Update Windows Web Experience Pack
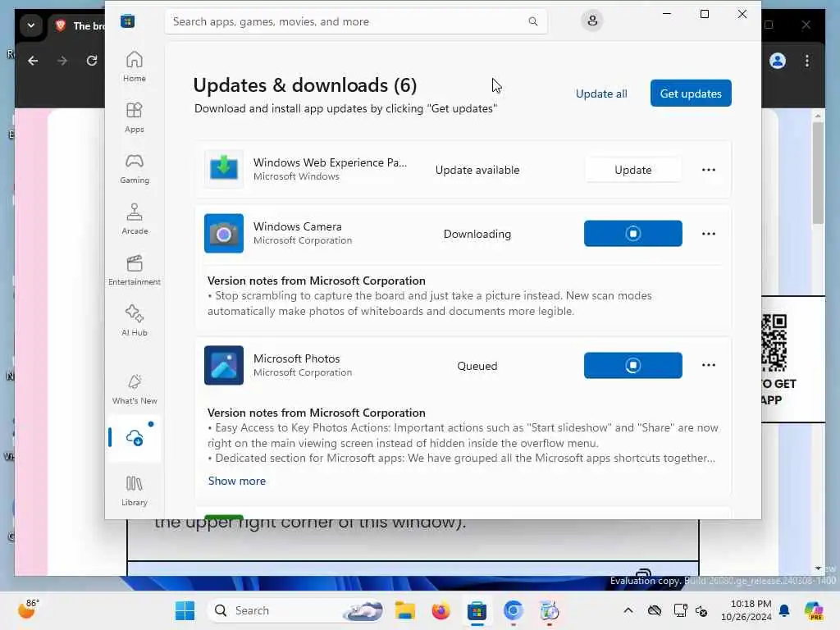Viewport: 840px width, 630px height. tap(632, 170)
